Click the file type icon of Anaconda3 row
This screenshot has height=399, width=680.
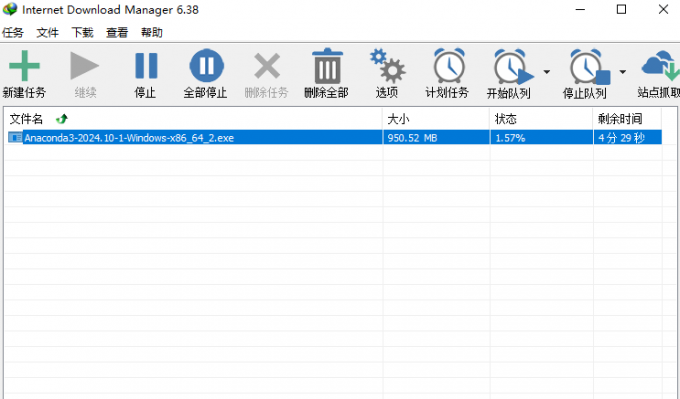click(15, 137)
